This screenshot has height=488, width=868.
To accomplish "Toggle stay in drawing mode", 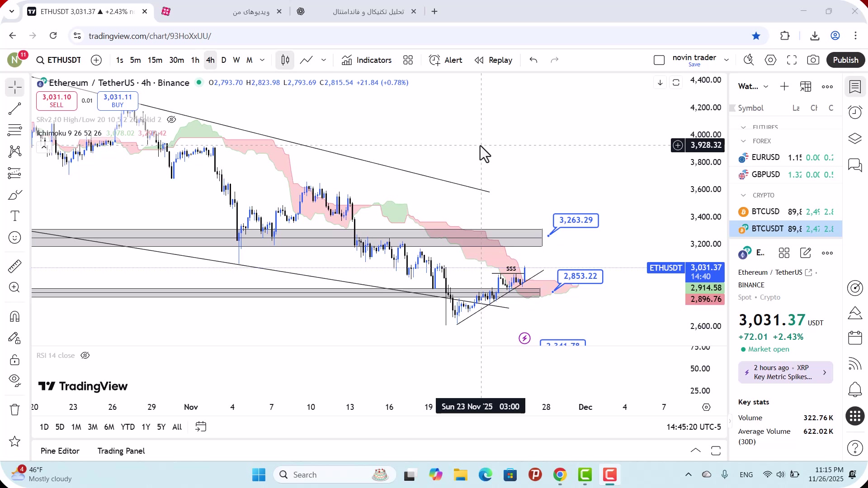I will click(14, 338).
